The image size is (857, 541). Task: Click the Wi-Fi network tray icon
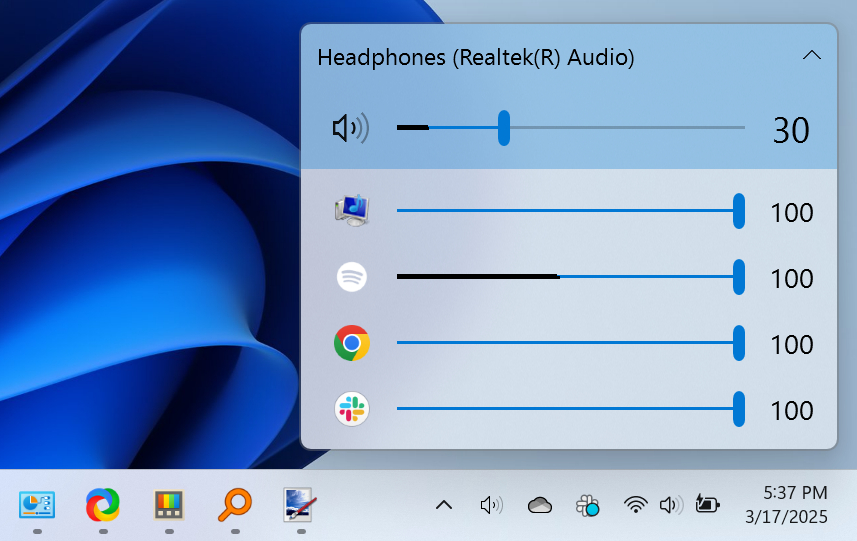pos(635,505)
